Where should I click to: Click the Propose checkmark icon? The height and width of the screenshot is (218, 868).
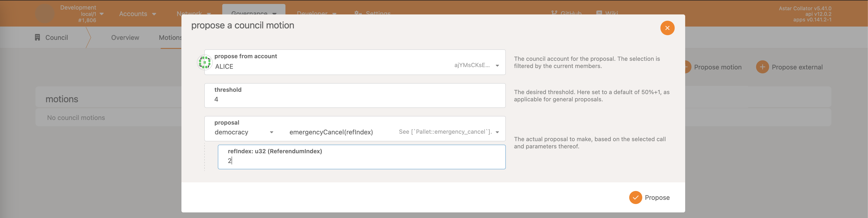point(635,198)
